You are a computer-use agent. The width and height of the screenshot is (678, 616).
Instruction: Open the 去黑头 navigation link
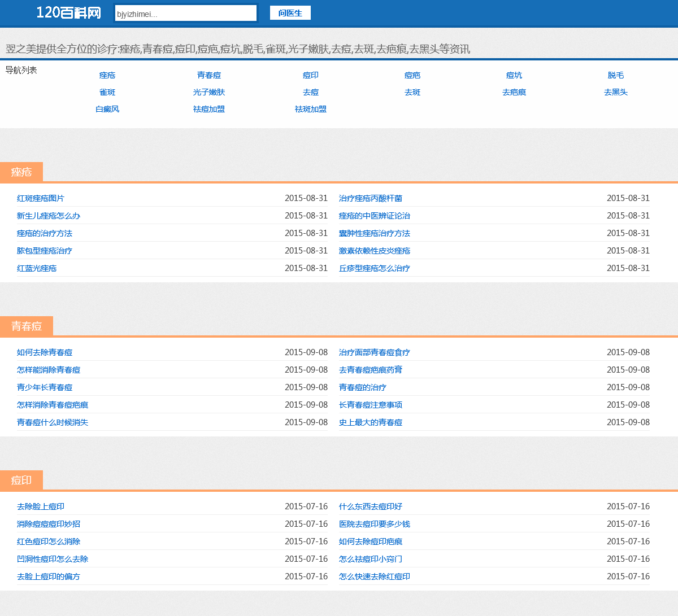pos(616,92)
